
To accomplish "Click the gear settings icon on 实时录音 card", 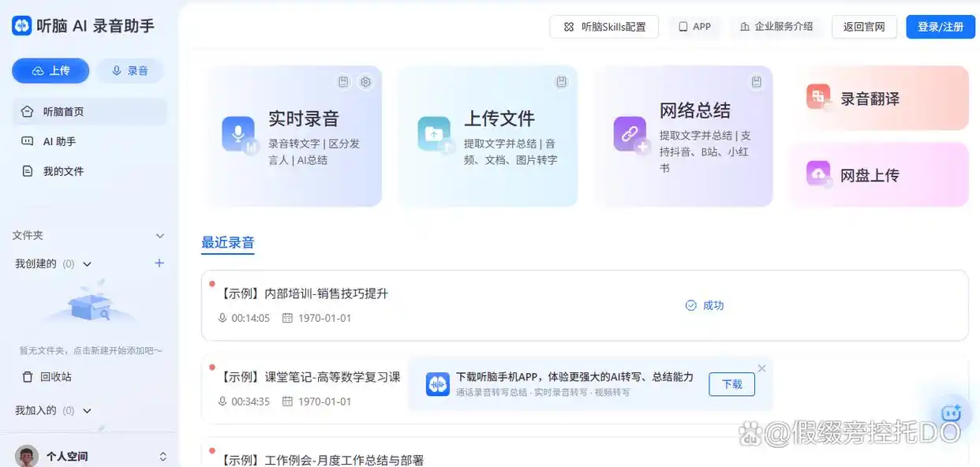I will 365,82.
